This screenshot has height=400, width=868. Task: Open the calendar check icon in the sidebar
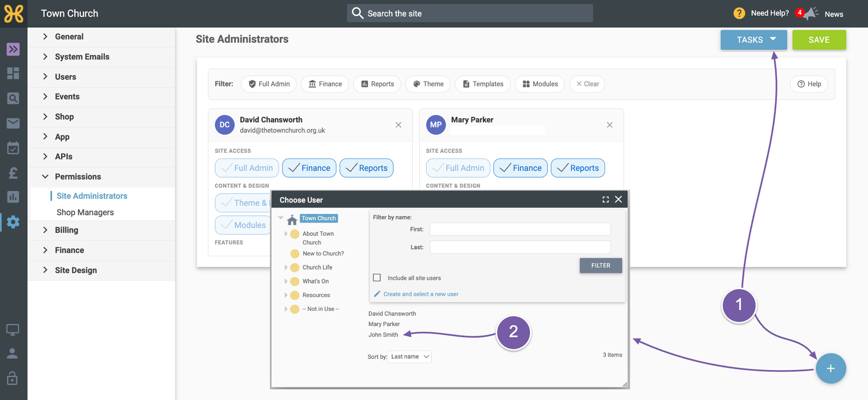pos(13,148)
